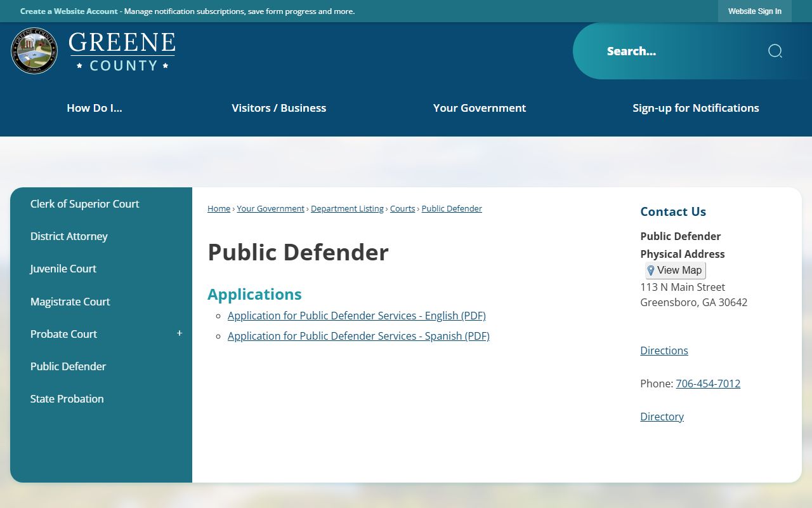Viewport: 812px width, 508px height.
Task: Open the Spanish application PDF link
Action: [x=358, y=336]
